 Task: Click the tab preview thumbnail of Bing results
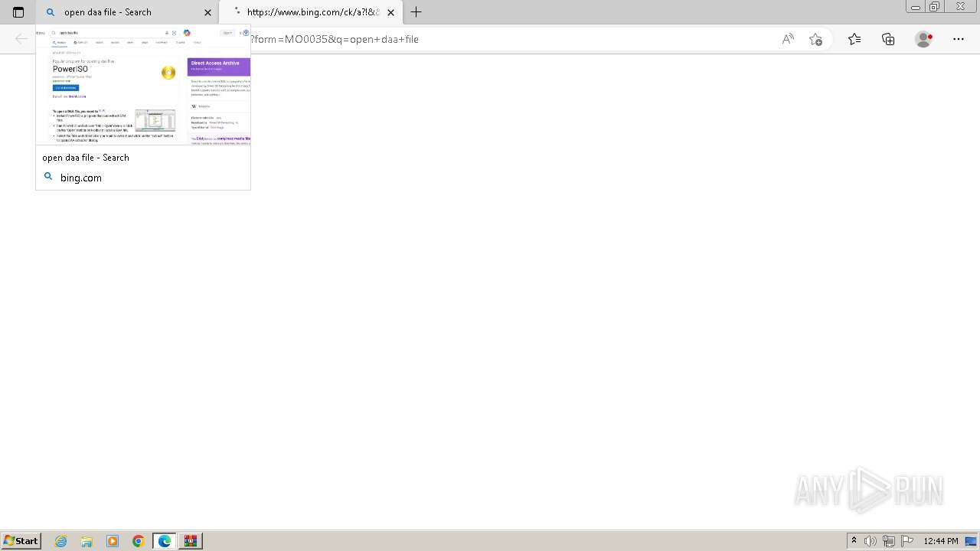click(x=143, y=85)
